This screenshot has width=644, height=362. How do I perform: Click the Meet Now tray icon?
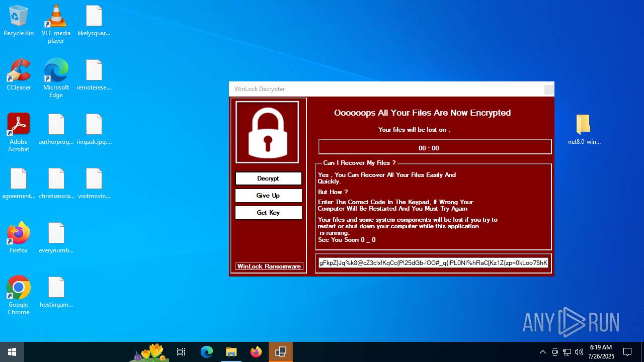(555, 352)
